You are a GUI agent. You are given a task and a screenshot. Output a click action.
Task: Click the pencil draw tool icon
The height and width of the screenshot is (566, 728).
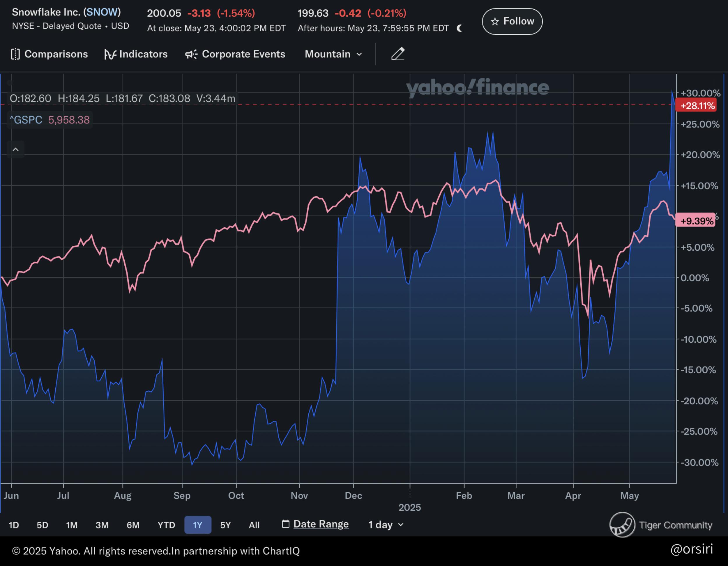tap(398, 54)
